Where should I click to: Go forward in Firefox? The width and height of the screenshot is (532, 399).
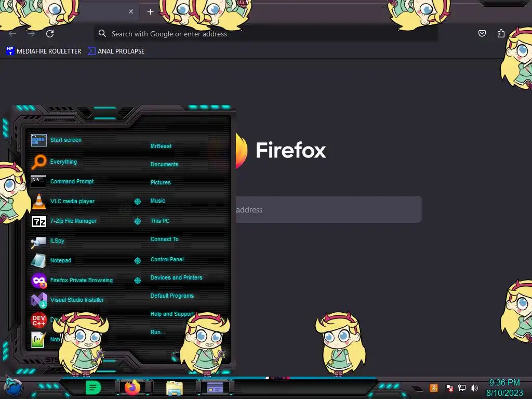[31, 34]
